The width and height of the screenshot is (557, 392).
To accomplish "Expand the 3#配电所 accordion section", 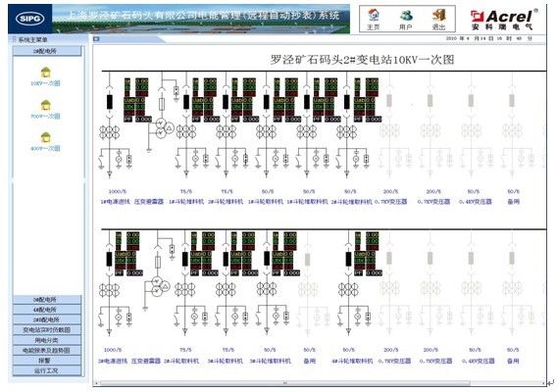I will tap(47, 299).
